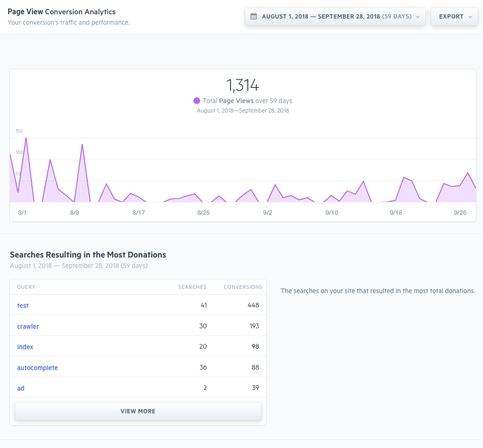Open the 'test' search query link
The height and width of the screenshot is (448, 483).
(x=23, y=305)
